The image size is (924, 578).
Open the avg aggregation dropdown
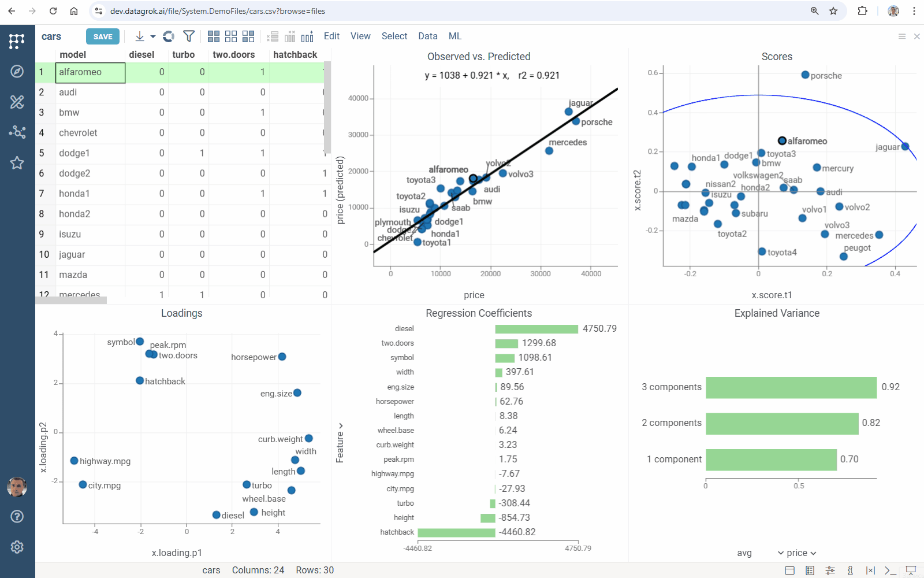click(744, 553)
